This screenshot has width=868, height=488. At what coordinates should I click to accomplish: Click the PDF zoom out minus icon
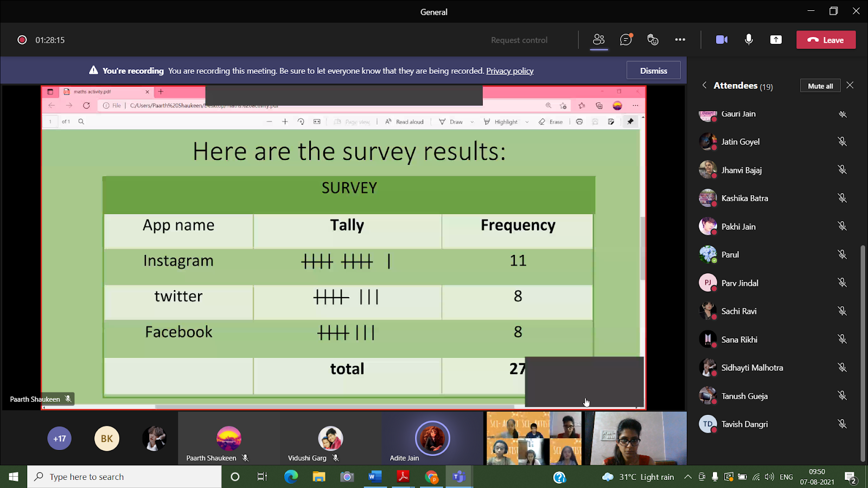tap(269, 121)
